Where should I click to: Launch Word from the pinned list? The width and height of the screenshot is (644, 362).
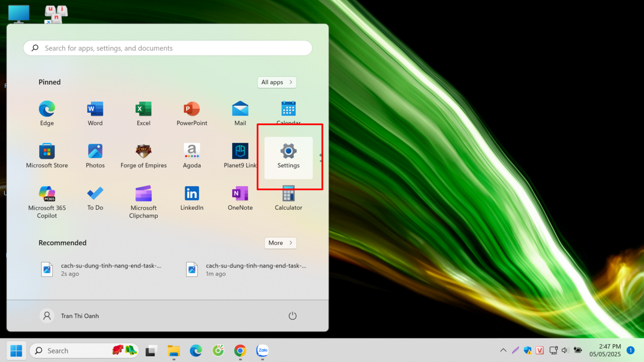pos(95,114)
